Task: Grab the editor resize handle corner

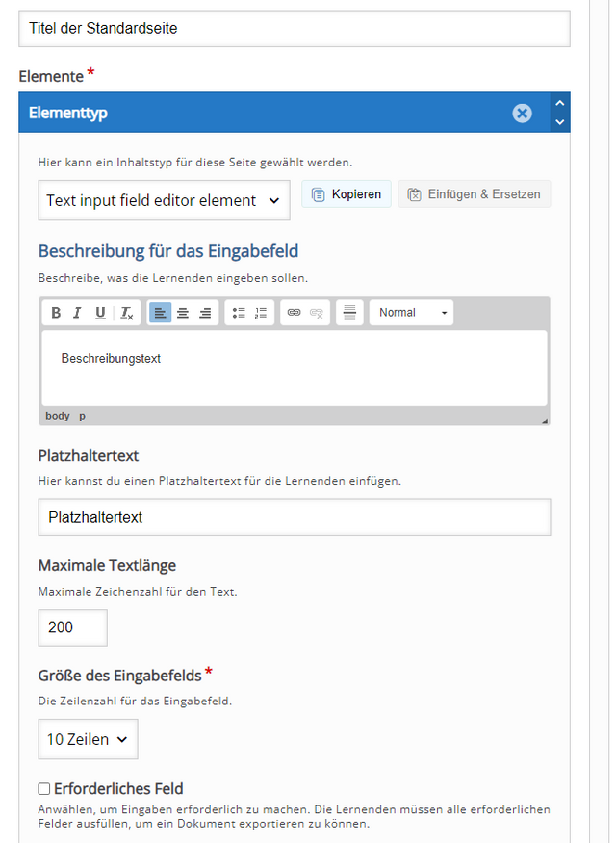Action: [x=545, y=421]
